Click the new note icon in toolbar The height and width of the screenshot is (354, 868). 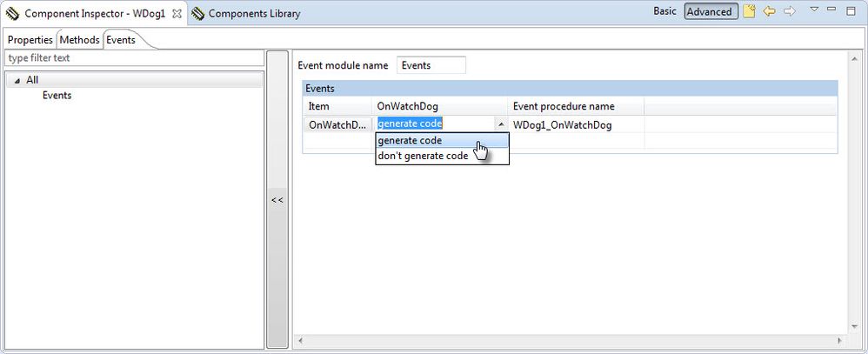(749, 12)
